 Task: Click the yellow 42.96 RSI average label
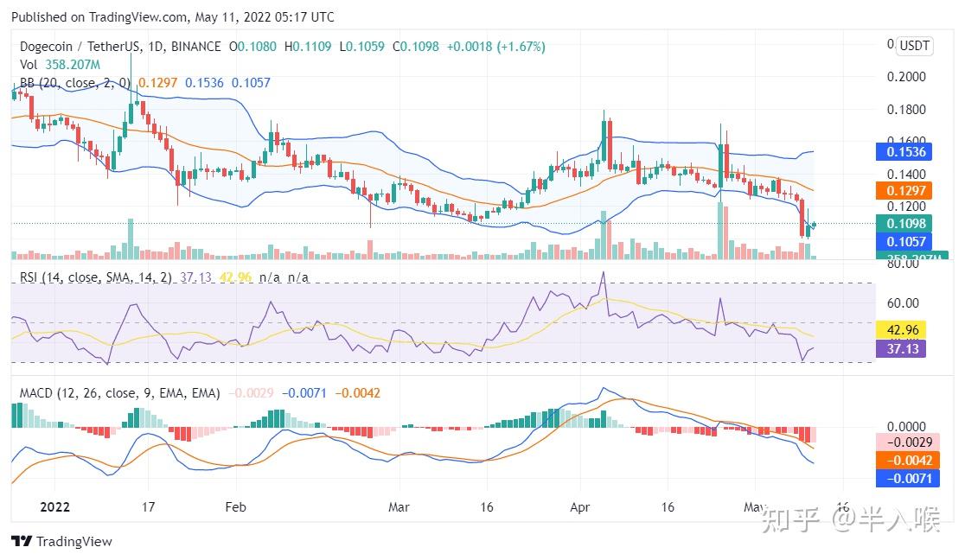[901, 330]
